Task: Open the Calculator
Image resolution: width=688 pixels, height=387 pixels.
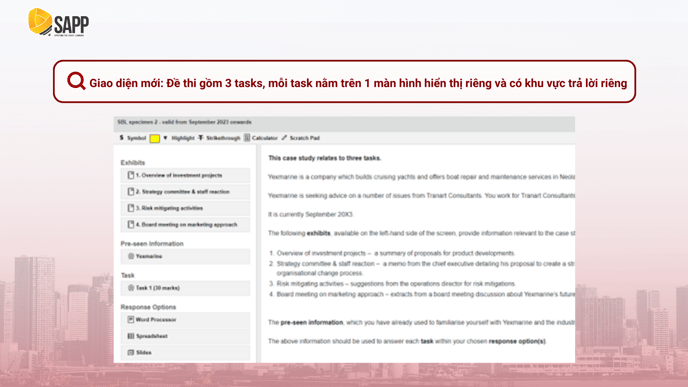Action: point(261,138)
